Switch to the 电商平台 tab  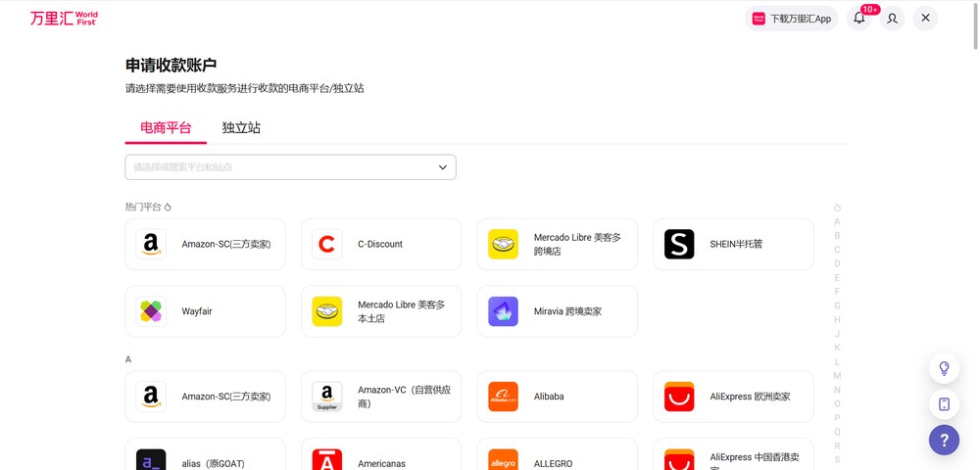pyautogui.click(x=166, y=128)
